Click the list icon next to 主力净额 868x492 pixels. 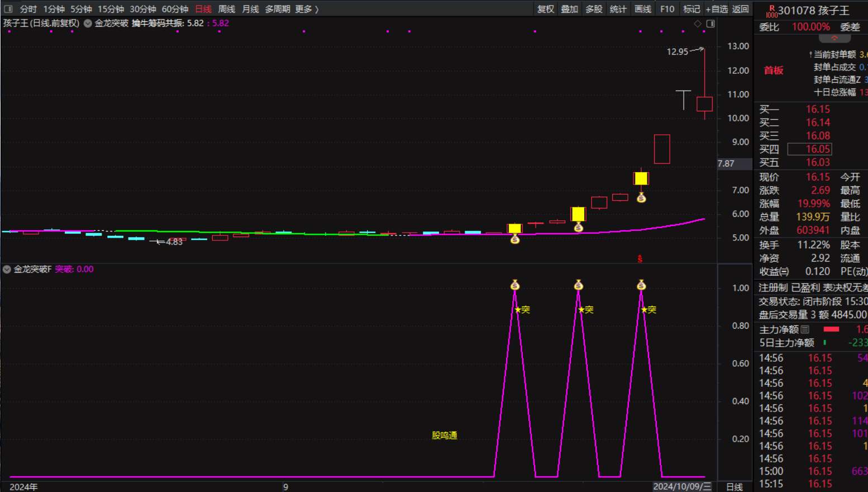click(x=805, y=329)
